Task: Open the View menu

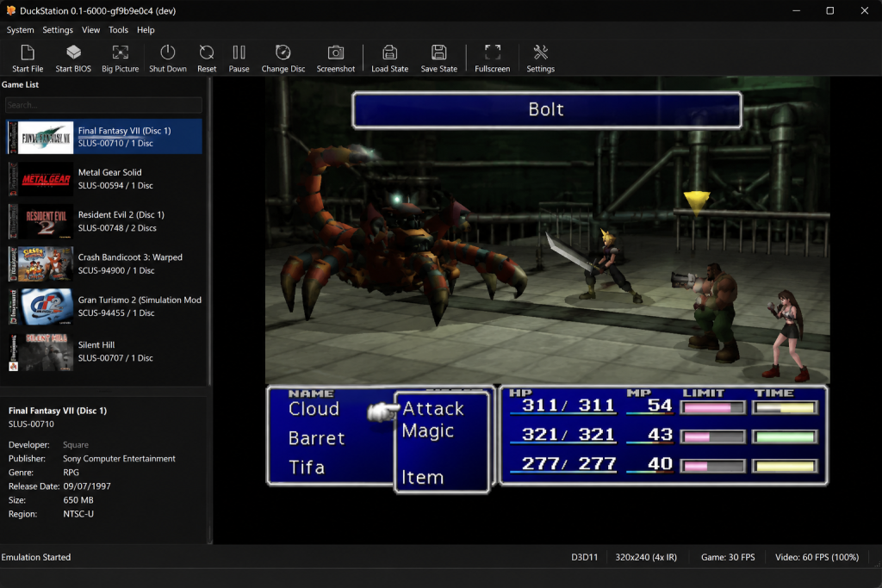Action: tap(90, 30)
